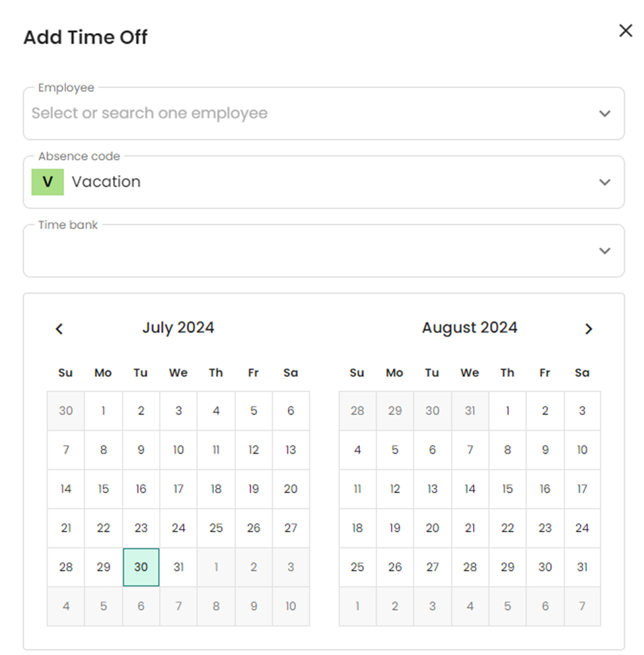The image size is (644, 655).
Task: Click the green V Vacation absence badge
Action: (47, 182)
